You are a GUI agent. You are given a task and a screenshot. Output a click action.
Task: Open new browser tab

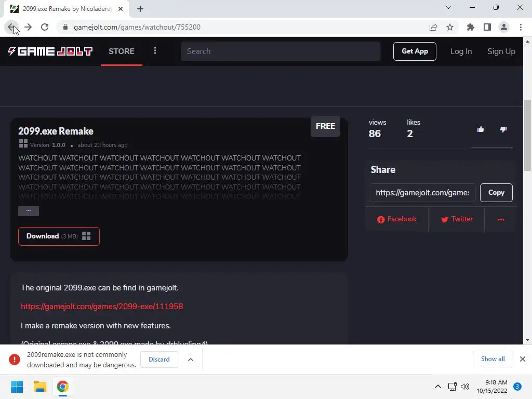click(140, 9)
